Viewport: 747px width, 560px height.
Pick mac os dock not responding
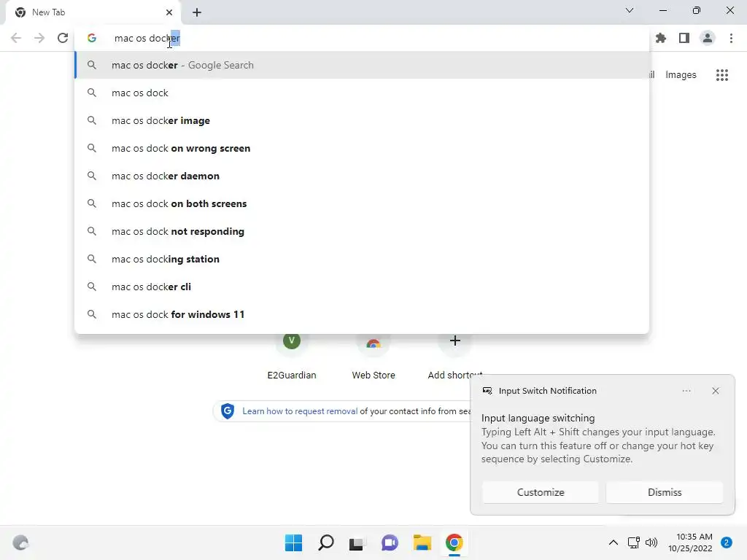(362, 231)
